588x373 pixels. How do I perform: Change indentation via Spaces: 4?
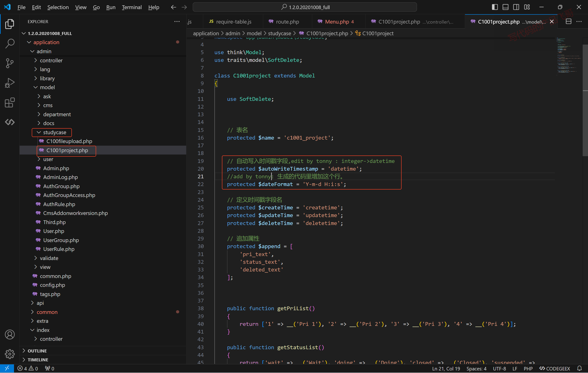[x=476, y=368]
